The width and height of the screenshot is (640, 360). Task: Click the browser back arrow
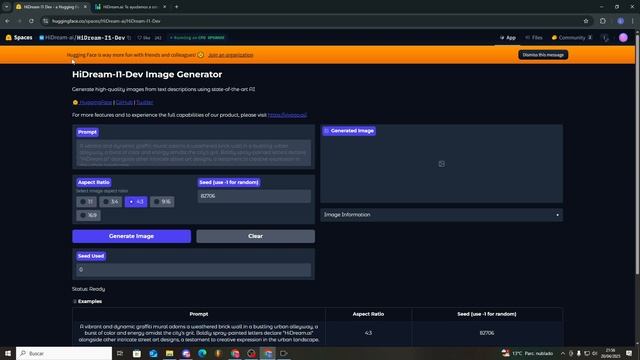(7, 21)
